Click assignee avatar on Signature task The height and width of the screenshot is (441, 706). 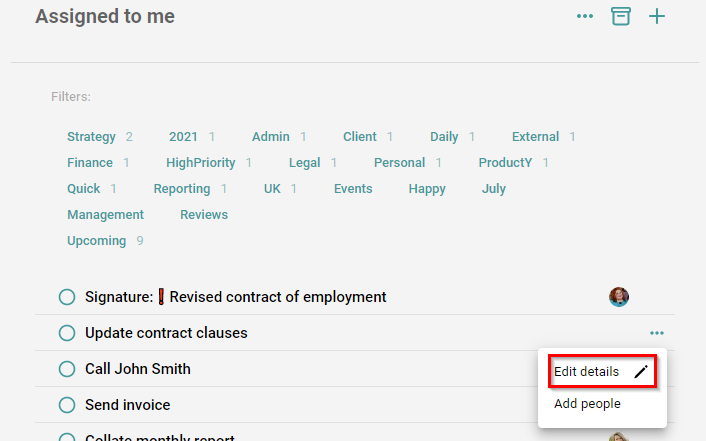619,297
